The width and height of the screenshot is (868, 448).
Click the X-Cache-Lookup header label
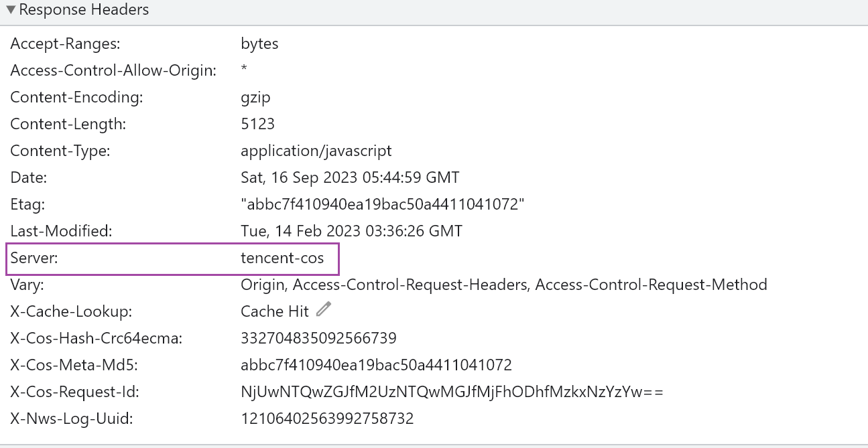point(71,312)
